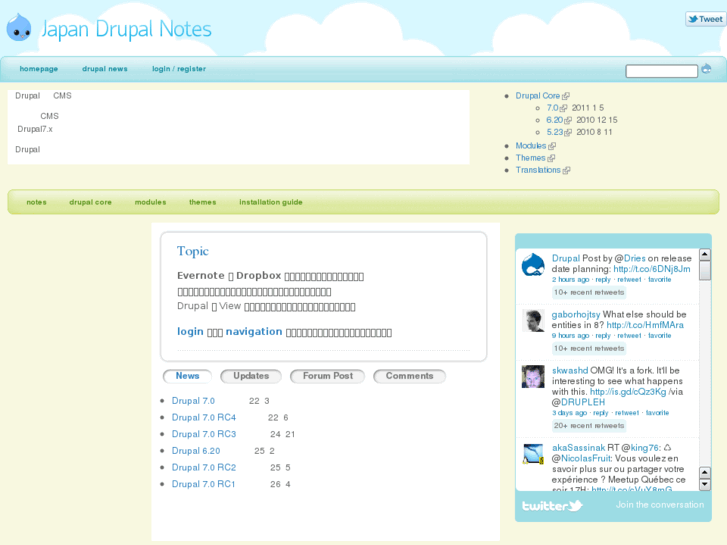Open gaborhojtsy username link
Screen dimensions: 727x545
click(x=576, y=314)
